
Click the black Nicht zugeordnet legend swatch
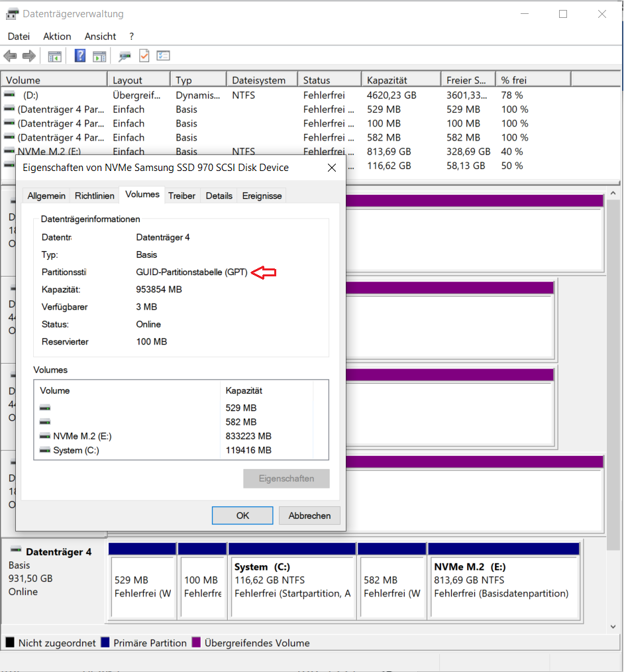10,642
